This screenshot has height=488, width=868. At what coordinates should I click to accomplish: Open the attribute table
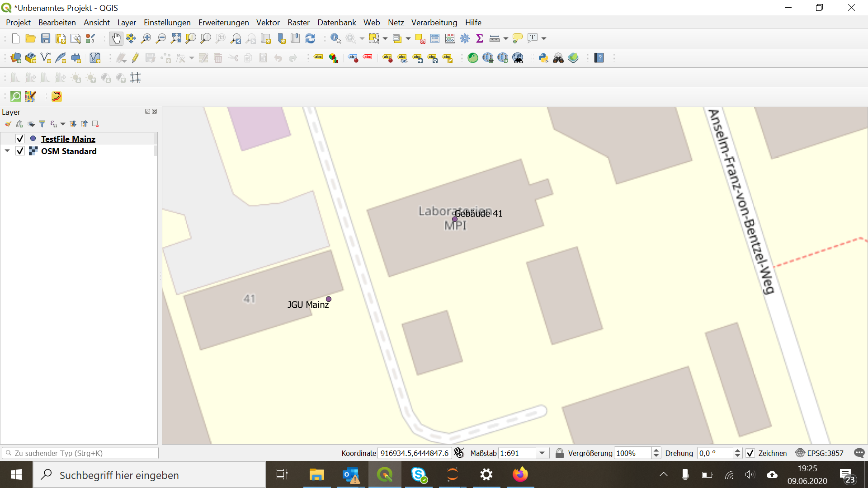click(435, 38)
